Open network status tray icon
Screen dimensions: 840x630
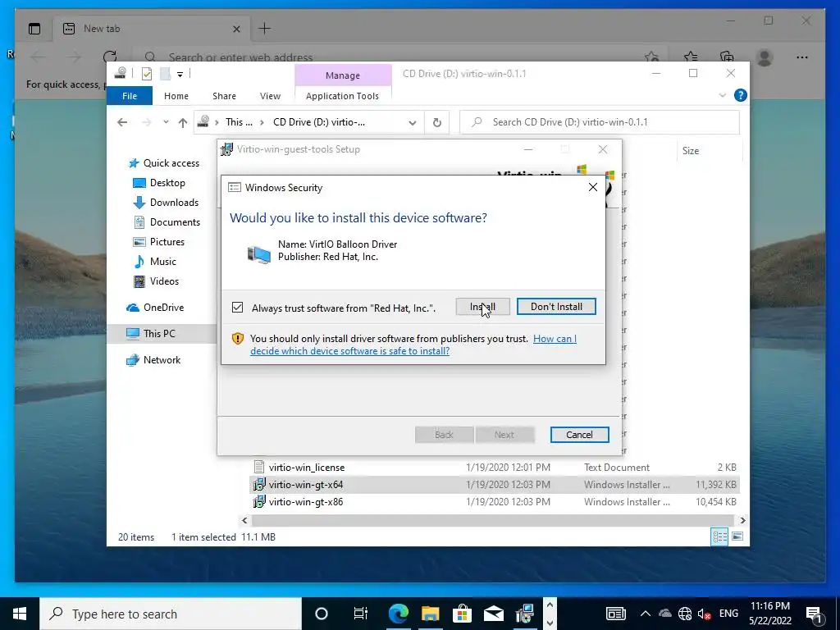685,614
